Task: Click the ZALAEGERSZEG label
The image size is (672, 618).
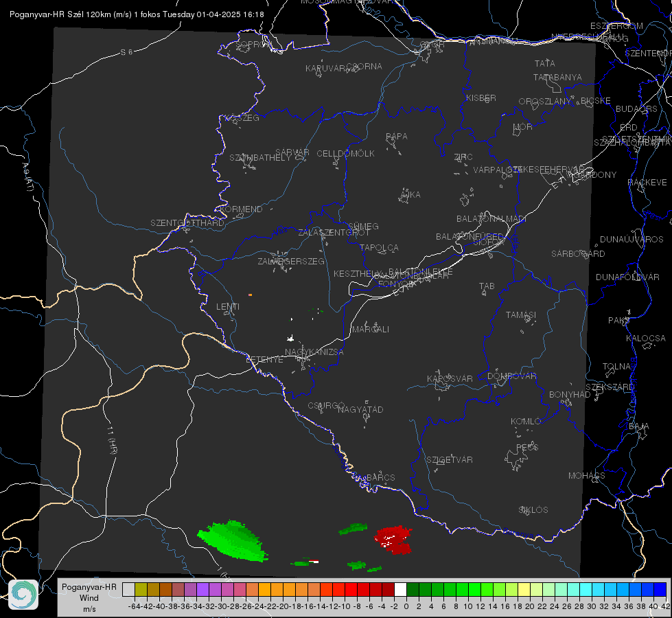Action: click(291, 261)
